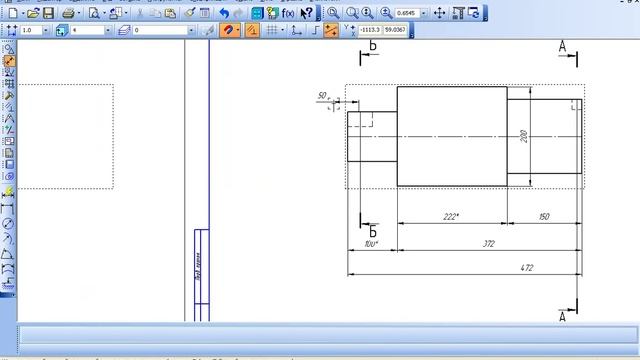Click the cut scissors icon
The image size is (640, 360).
140,13
